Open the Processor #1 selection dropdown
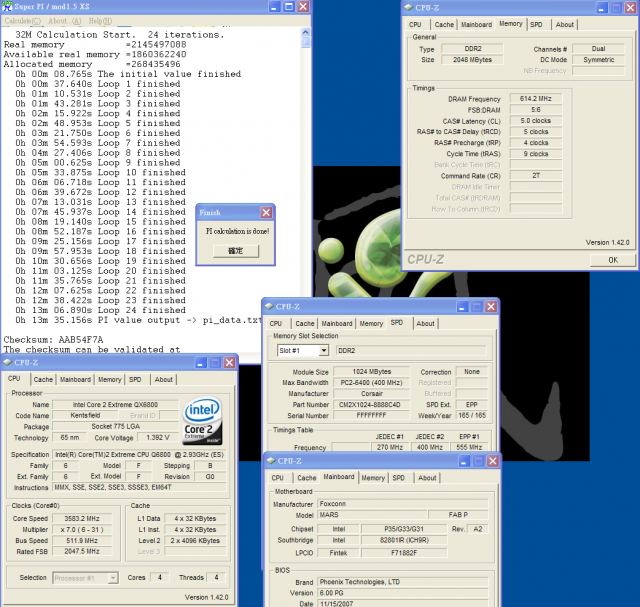This screenshot has width=640, height=607. coord(113,578)
